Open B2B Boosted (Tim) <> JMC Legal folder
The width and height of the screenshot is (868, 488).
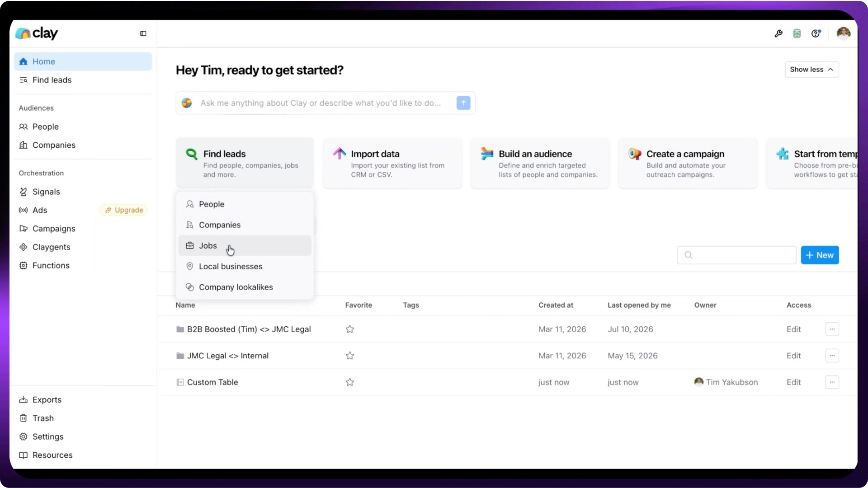point(249,329)
